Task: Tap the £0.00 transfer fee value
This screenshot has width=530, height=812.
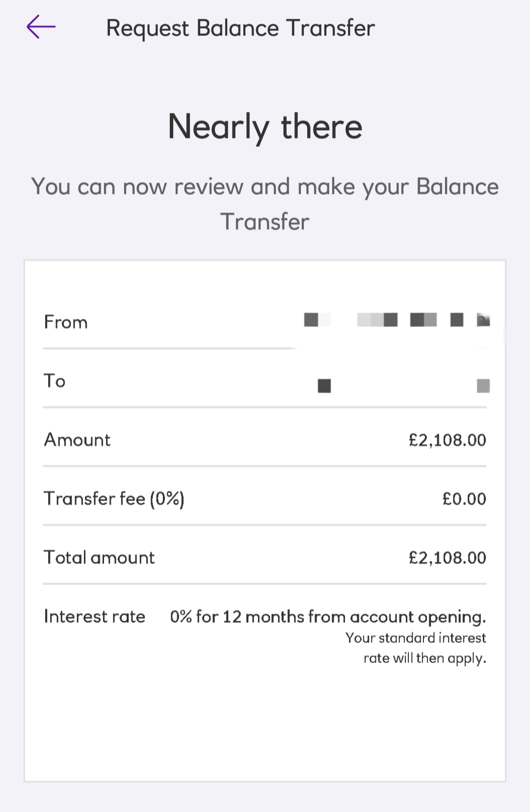Action: tap(464, 499)
